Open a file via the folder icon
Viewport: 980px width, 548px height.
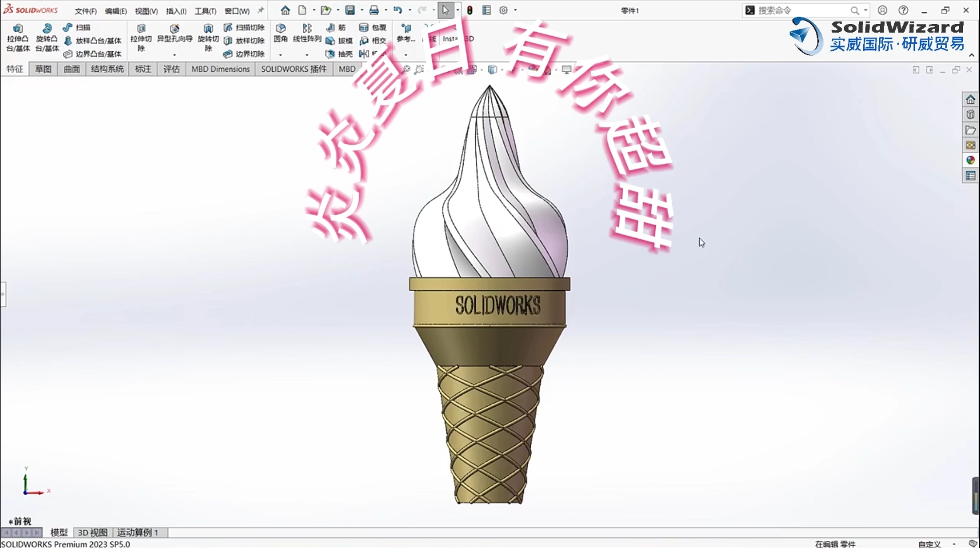point(326,10)
